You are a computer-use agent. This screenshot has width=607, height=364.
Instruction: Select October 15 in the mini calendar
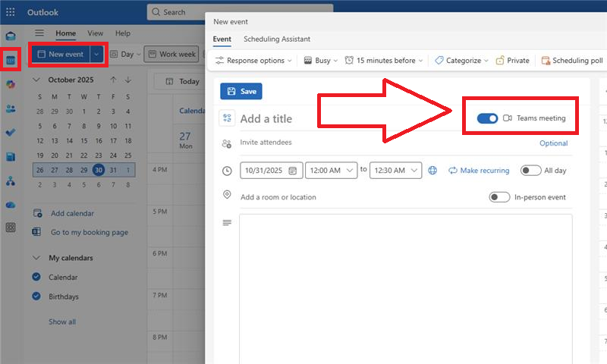click(84, 140)
